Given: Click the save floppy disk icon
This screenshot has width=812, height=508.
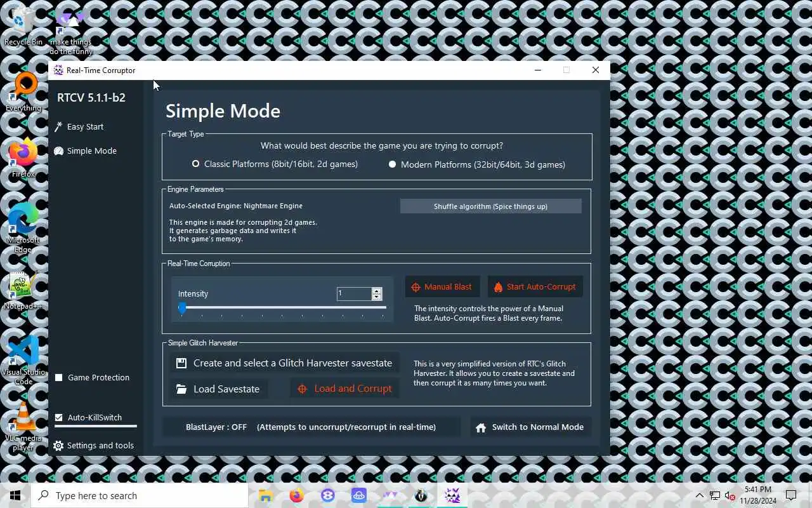Looking at the screenshot, I should (x=181, y=363).
